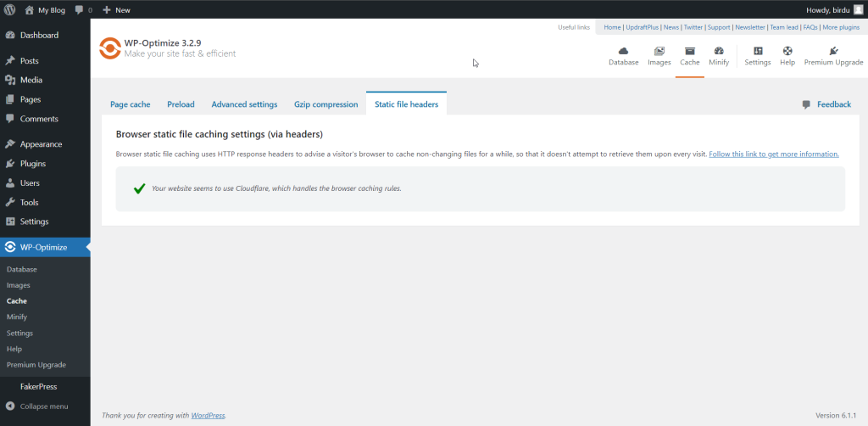Open the Newsletter useful link
Image resolution: width=868 pixels, height=426 pixels.
pos(750,27)
